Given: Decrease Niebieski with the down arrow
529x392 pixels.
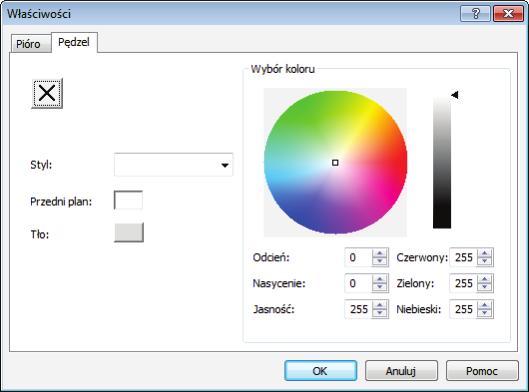Looking at the screenshot, I should (x=485, y=313).
